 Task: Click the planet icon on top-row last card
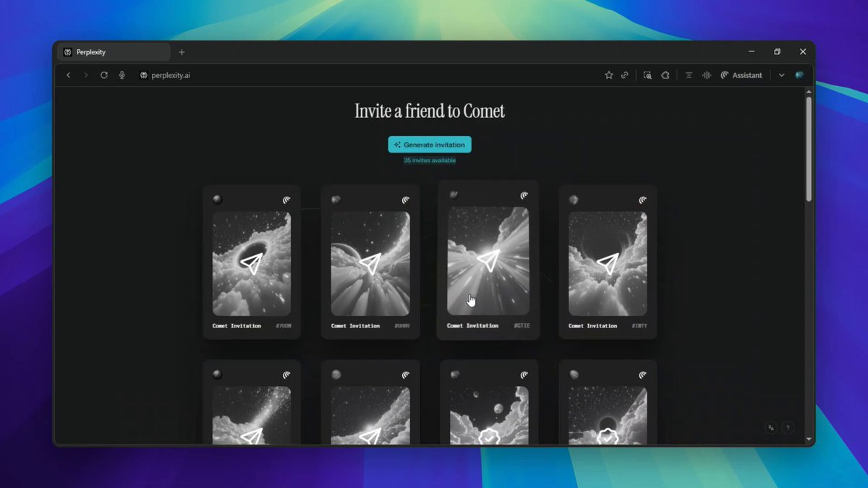(574, 200)
